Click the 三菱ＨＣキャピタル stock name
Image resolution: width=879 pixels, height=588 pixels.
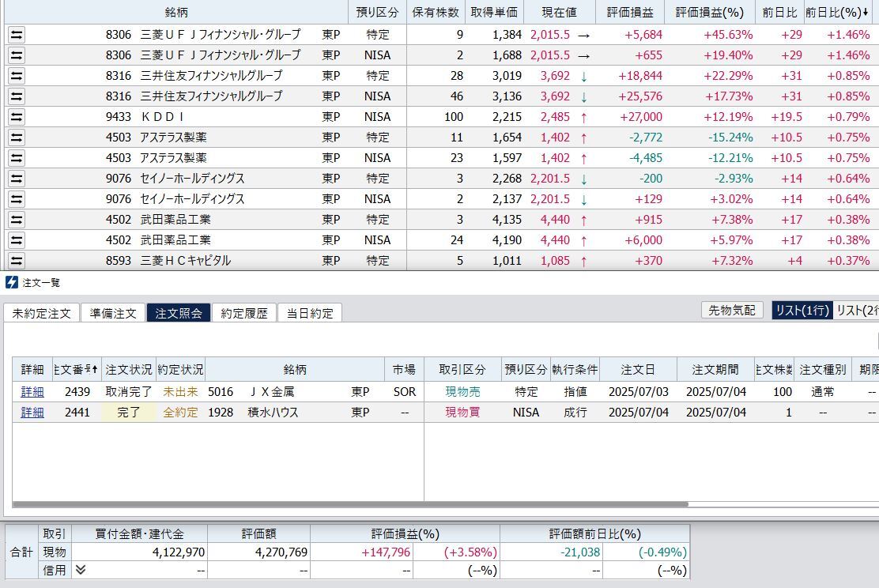(x=186, y=261)
